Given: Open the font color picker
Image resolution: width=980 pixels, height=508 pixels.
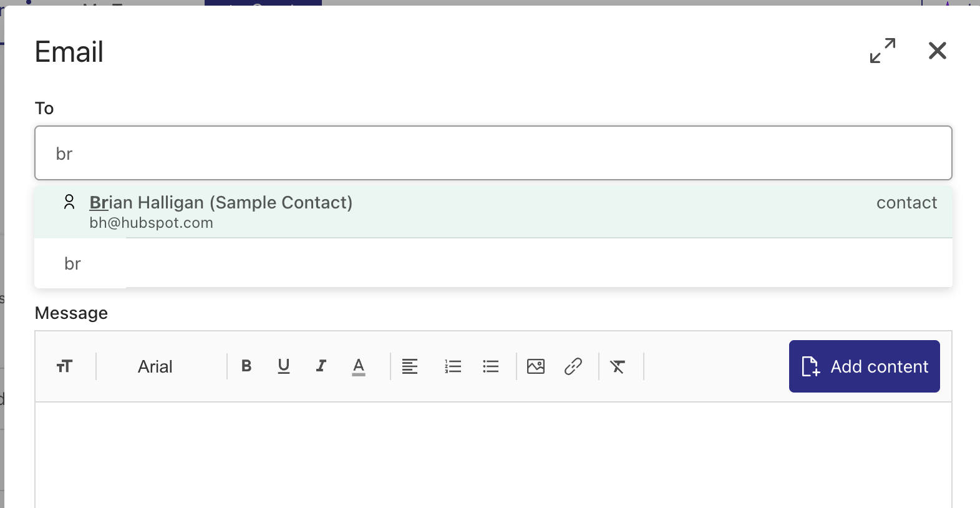Looking at the screenshot, I should 358,366.
